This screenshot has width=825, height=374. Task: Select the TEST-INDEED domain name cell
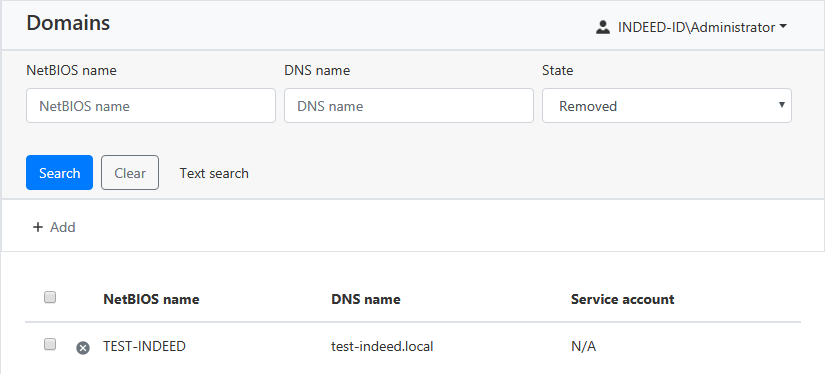(x=144, y=347)
